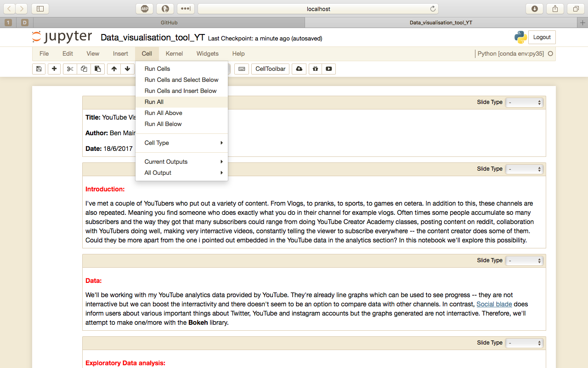
Task: Insert a cell below with the plus icon
Action: [54, 69]
